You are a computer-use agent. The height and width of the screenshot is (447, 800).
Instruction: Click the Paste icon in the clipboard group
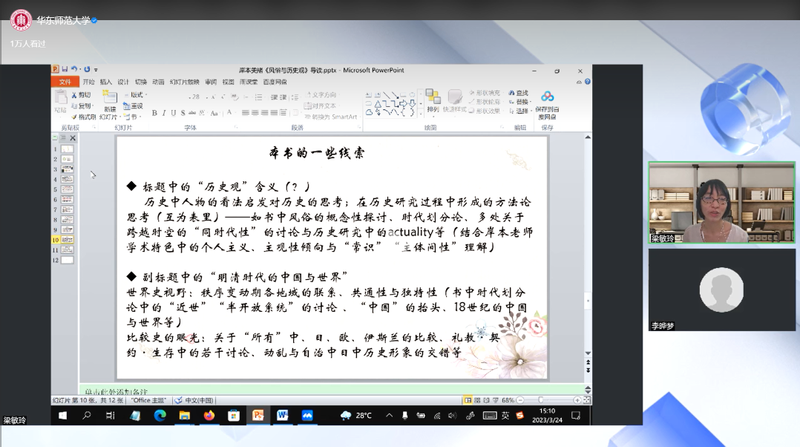coord(62,102)
